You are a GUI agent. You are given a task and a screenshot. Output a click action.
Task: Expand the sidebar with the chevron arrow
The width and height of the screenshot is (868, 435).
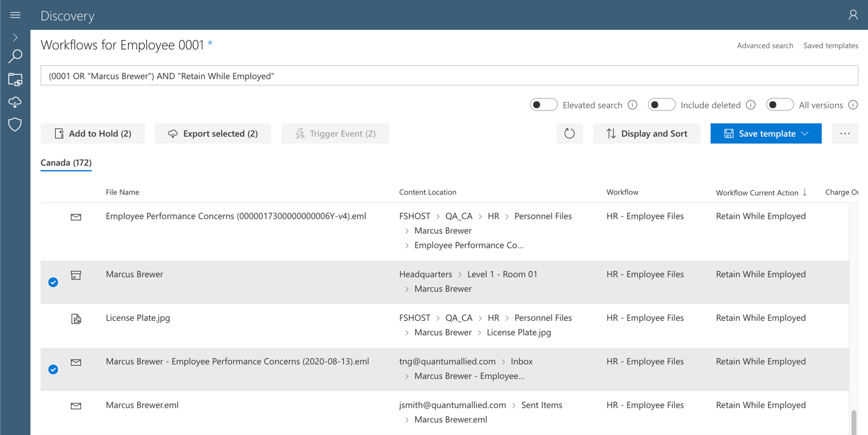(x=15, y=36)
